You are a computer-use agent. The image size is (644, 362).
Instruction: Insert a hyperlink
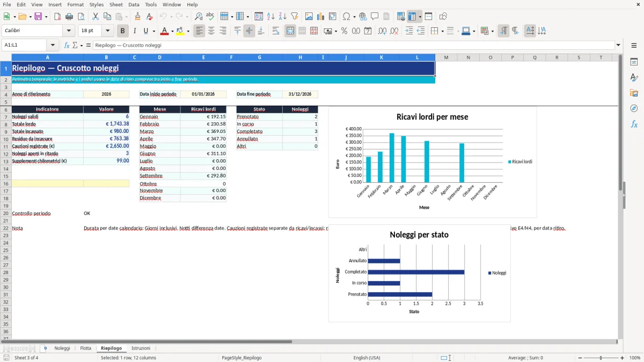coord(363,17)
